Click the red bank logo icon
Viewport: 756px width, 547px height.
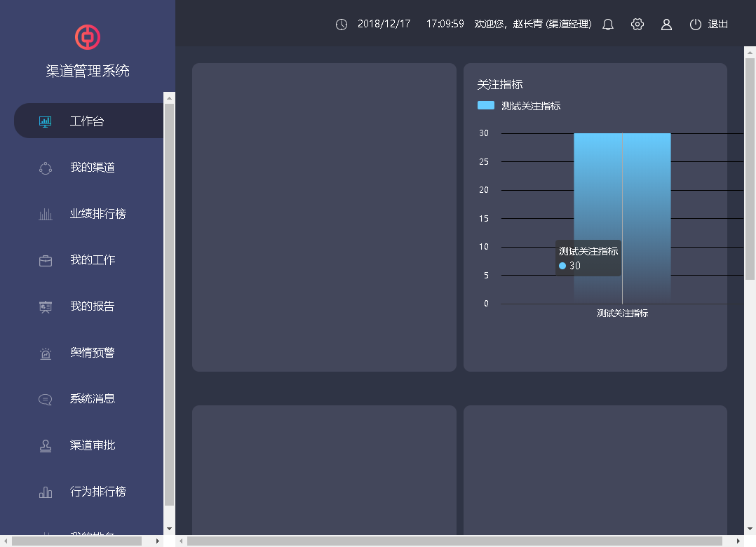pos(87,37)
